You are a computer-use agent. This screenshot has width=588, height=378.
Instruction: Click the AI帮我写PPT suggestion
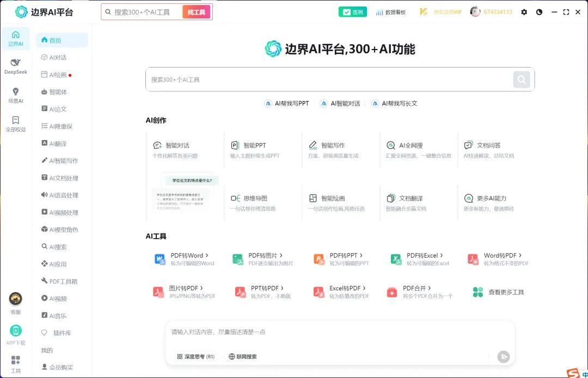[287, 103]
